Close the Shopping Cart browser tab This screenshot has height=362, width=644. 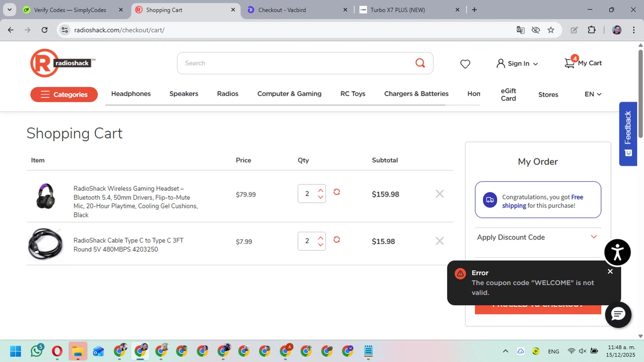pos(233,9)
